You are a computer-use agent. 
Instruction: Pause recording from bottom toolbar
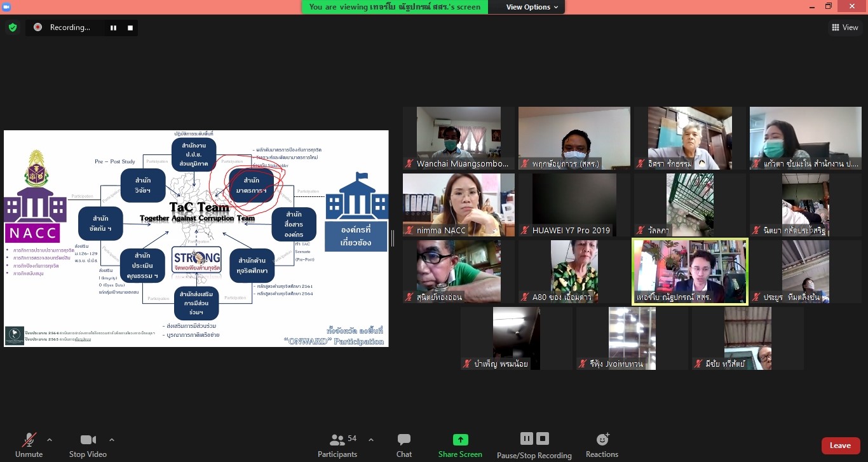[526, 438]
